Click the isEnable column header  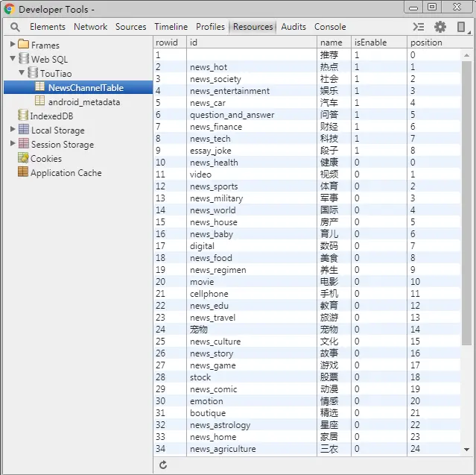pyautogui.click(x=379, y=43)
